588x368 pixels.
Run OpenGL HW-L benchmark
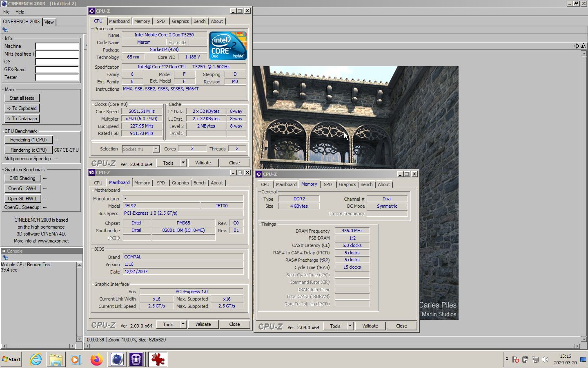(22, 199)
